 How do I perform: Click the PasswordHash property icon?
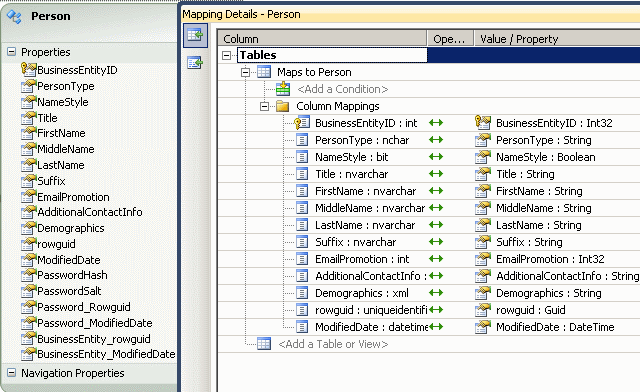pyautogui.click(x=29, y=275)
